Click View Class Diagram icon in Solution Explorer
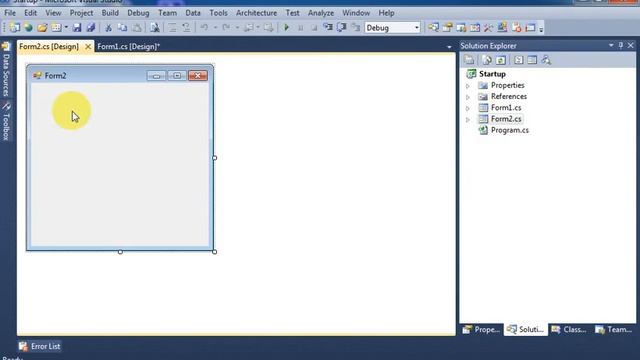 [546, 60]
